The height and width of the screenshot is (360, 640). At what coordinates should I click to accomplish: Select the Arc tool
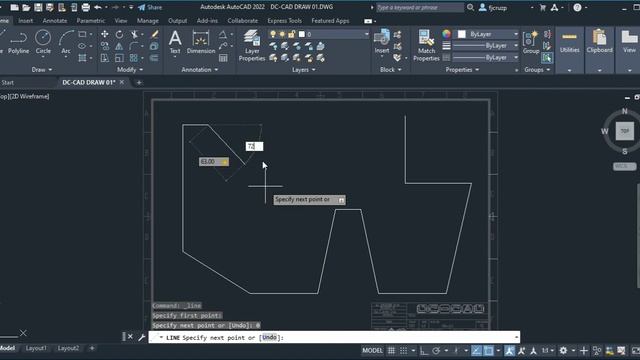pos(66,42)
